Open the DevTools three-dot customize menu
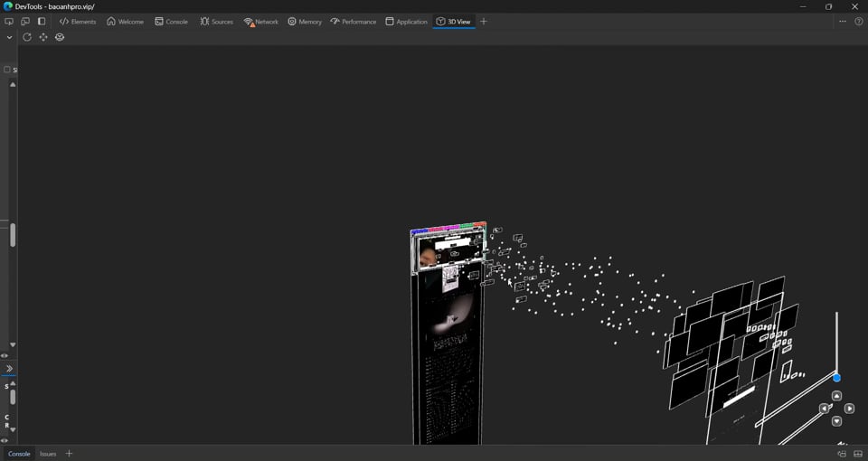 pyautogui.click(x=843, y=22)
